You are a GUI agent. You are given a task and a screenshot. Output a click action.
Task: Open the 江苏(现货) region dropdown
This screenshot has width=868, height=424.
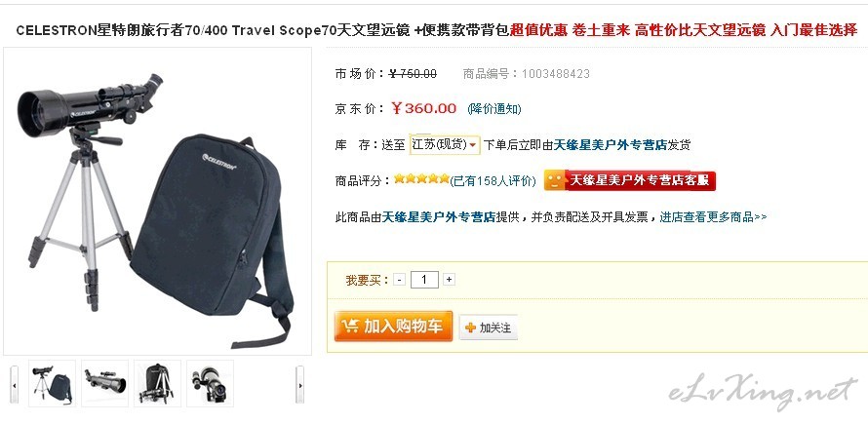tap(444, 144)
